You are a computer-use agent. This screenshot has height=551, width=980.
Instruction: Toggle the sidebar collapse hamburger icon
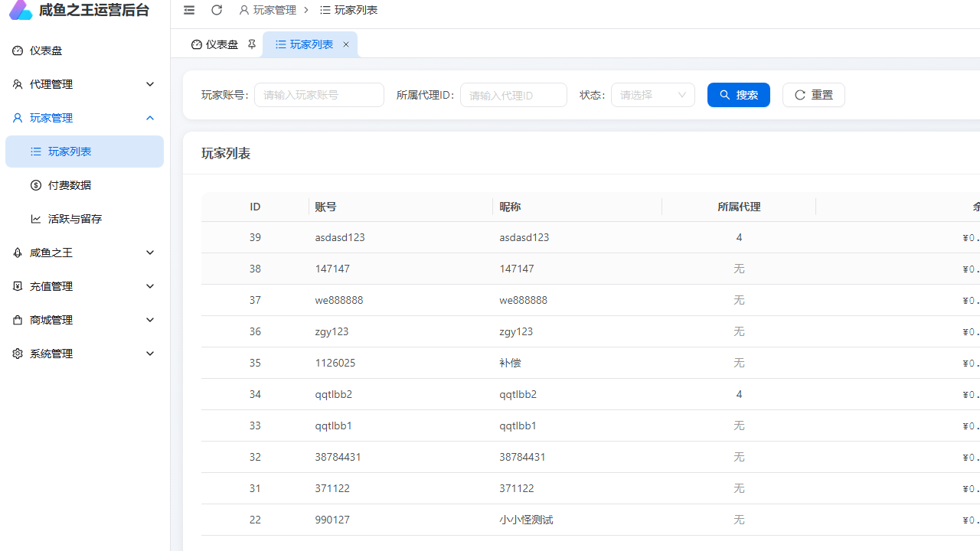point(189,10)
